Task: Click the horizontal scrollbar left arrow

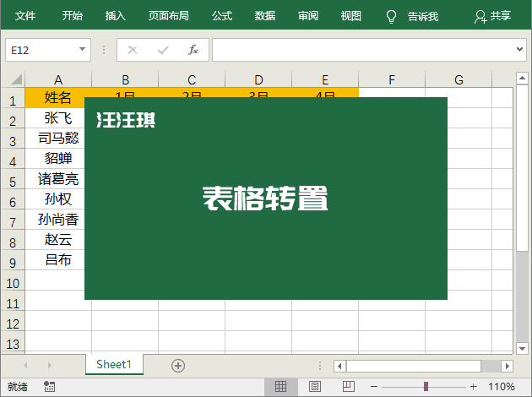Action: click(339, 366)
